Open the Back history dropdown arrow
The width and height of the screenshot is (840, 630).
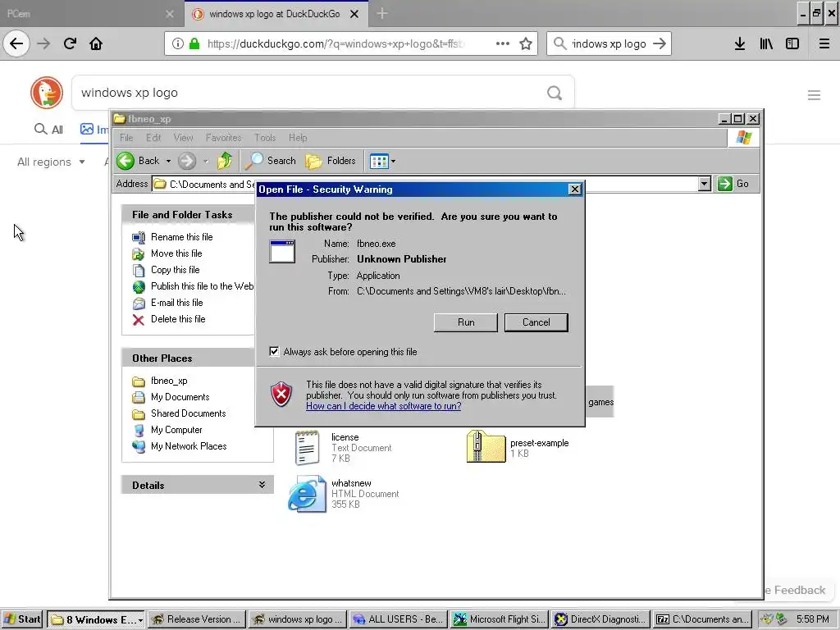[x=168, y=161]
